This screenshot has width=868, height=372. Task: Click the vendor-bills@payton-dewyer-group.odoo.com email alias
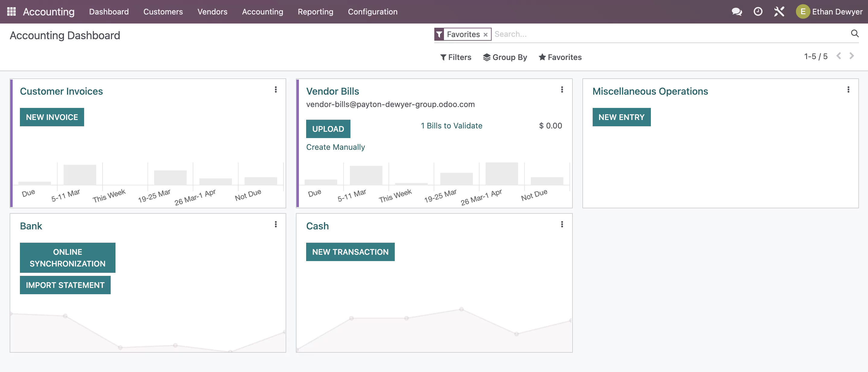[x=390, y=104]
